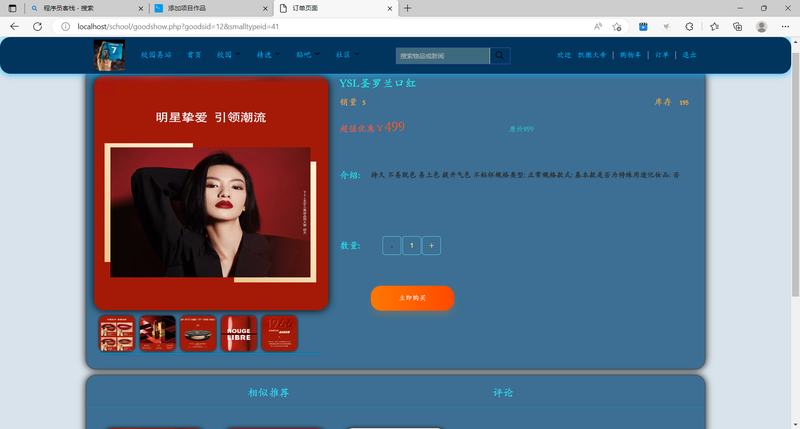Click the browser back arrow

pyautogui.click(x=14, y=27)
